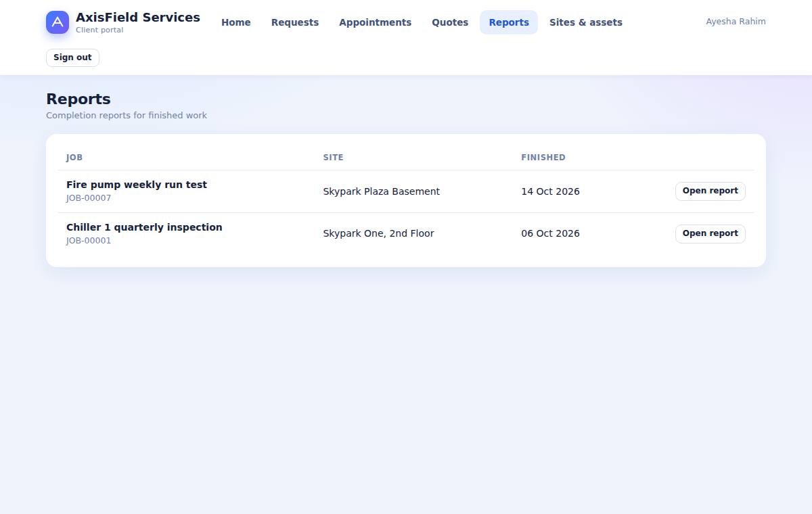Click the Client portal subtitle
Viewport: 812px width, 514px height.
[x=99, y=30]
